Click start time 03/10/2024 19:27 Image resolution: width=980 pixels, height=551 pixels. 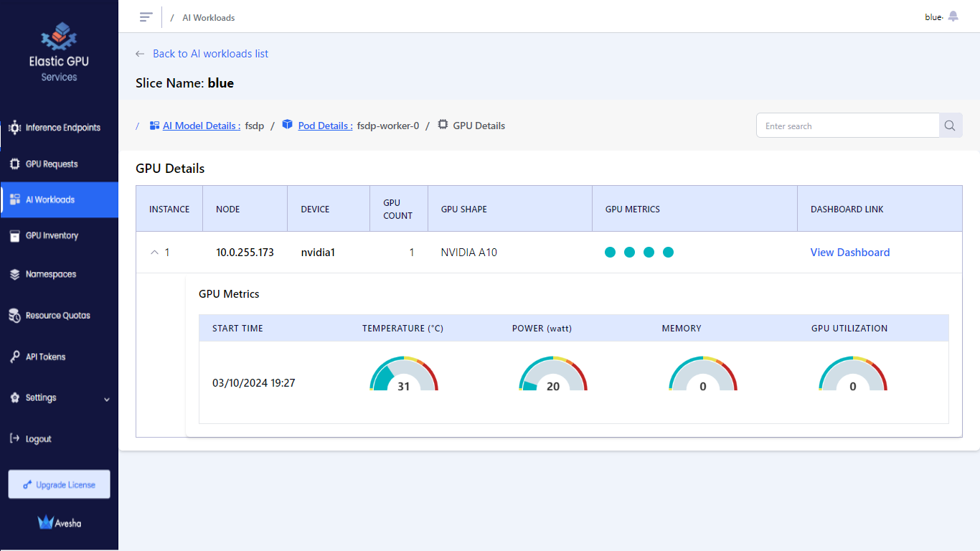[254, 383]
